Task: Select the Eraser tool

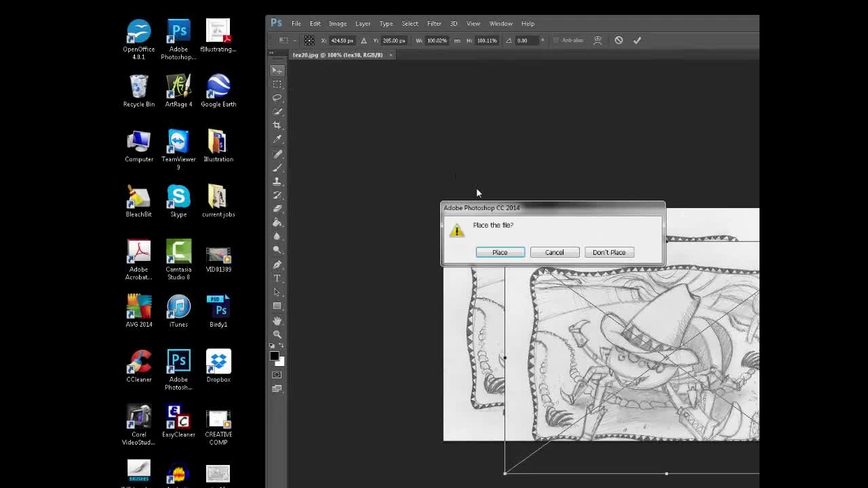Action: (x=277, y=209)
